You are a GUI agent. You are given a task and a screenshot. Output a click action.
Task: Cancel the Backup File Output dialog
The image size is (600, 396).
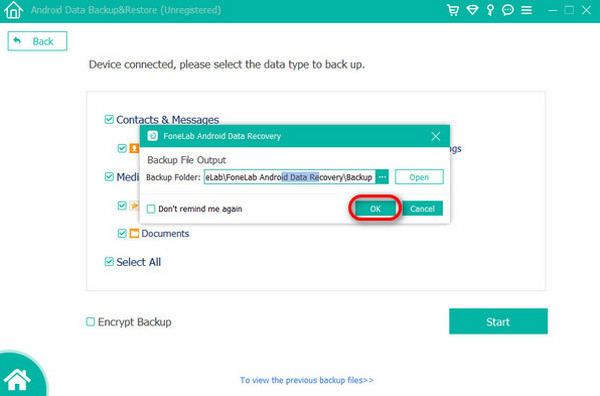422,209
